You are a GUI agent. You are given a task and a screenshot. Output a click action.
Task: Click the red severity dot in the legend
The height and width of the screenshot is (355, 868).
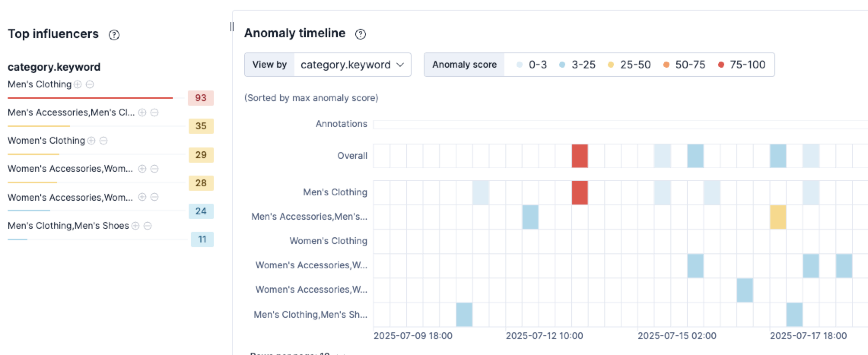(721, 65)
